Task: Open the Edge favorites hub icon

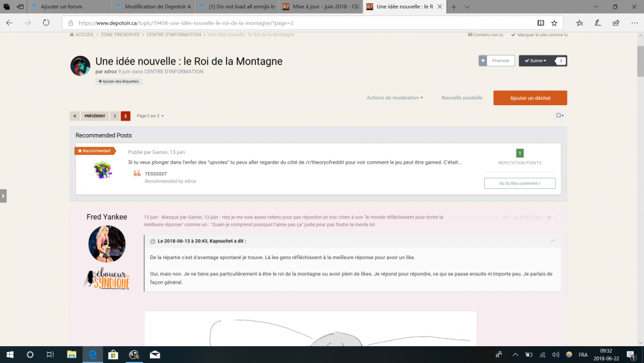Action: [x=580, y=23]
